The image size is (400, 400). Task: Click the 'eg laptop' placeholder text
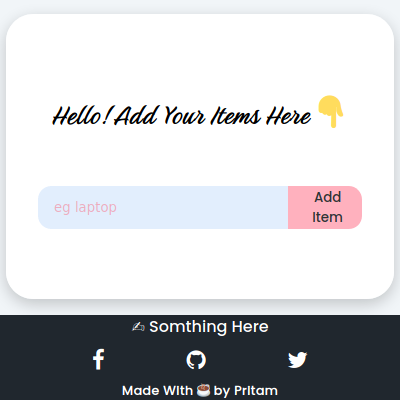[85, 208]
